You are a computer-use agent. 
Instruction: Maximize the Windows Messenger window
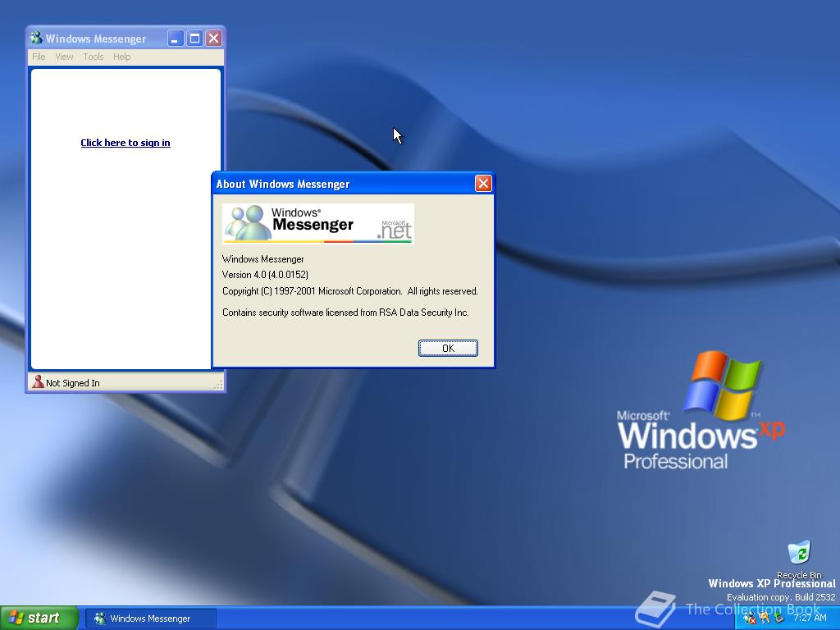[x=194, y=38]
